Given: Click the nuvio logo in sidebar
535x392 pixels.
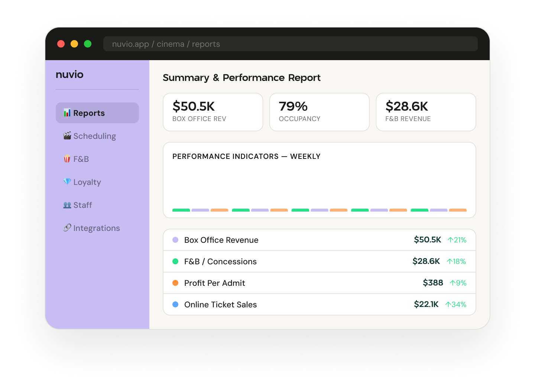Looking at the screenshot, I should tap(69, 75).
